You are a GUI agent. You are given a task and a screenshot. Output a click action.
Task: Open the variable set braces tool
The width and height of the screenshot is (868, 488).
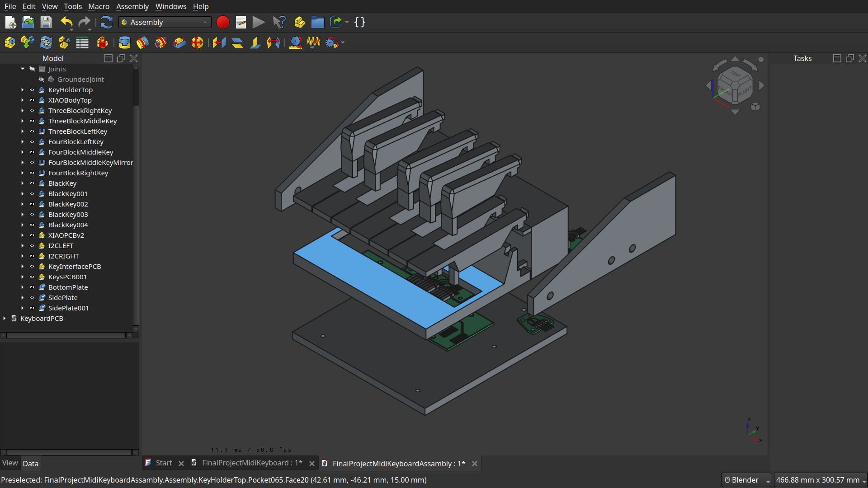coord(360,22)
